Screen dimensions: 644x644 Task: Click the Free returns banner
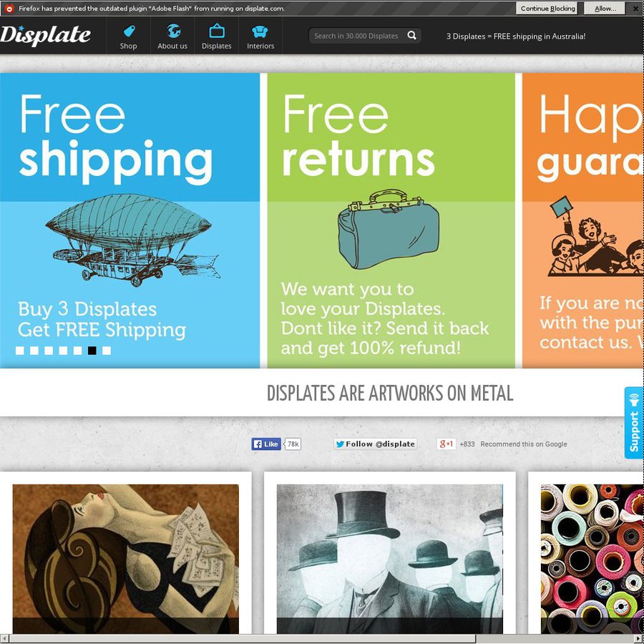[391, 220]
